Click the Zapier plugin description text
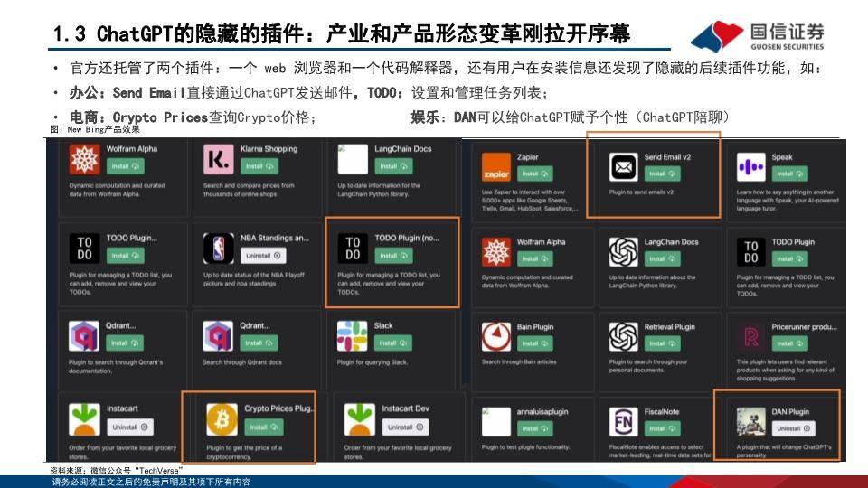The image size is (868, 488). click(x=530, y=201)
